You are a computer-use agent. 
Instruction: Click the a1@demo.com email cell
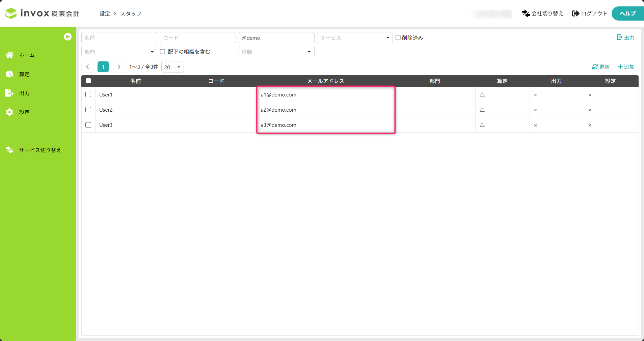pos(326,94)
